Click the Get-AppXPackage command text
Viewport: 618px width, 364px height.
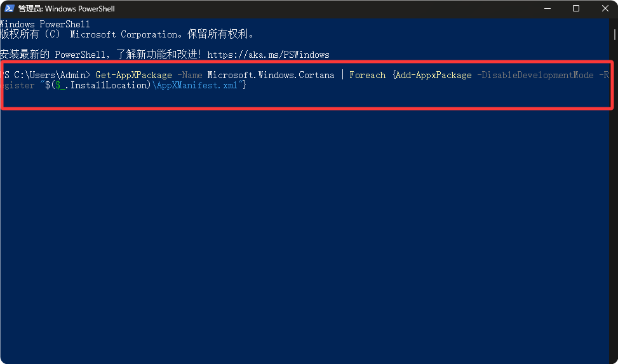(x=133, y=75)
